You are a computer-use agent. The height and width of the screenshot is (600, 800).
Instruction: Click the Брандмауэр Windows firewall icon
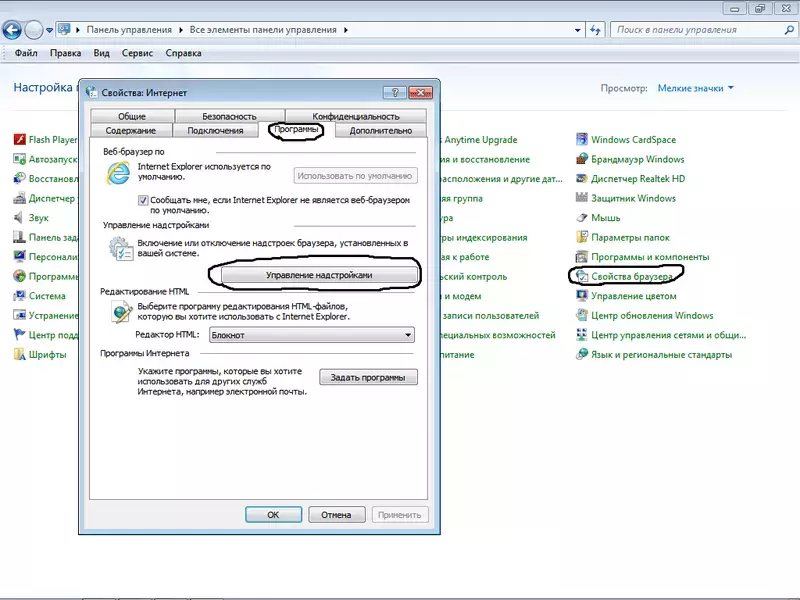point(582,159)
